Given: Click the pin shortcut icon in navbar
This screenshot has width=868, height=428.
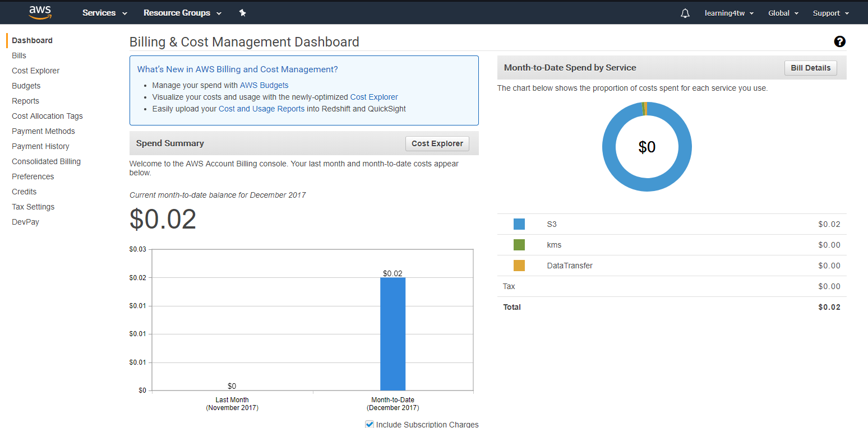Looking at the screenshot, I should pyautogui.click(x=242, y=13).
